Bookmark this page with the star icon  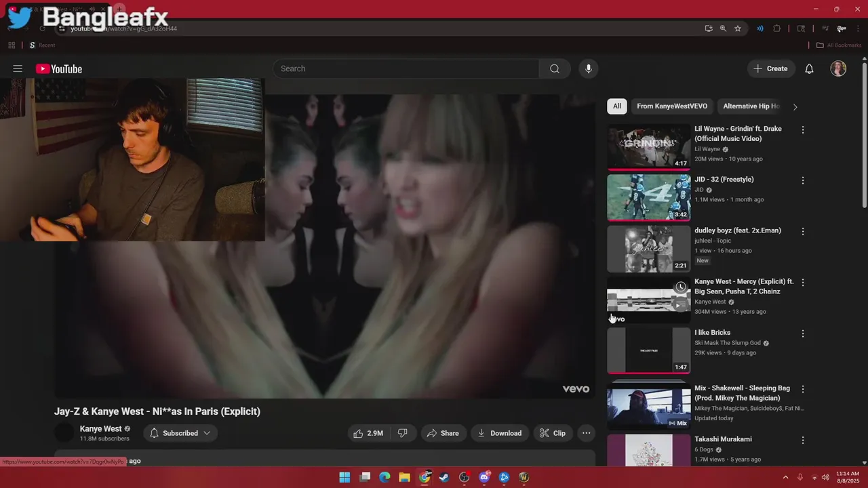(x=738, y=28)
